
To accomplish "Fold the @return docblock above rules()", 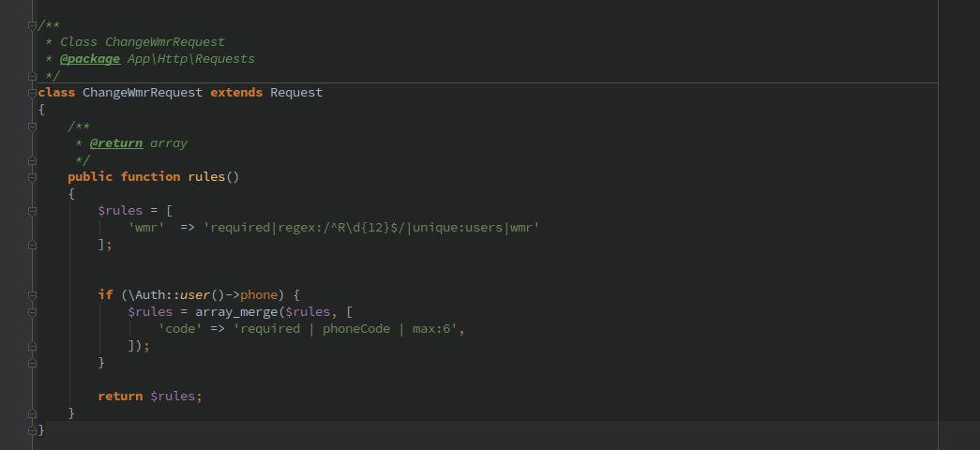I will click(x=33, y=126).
